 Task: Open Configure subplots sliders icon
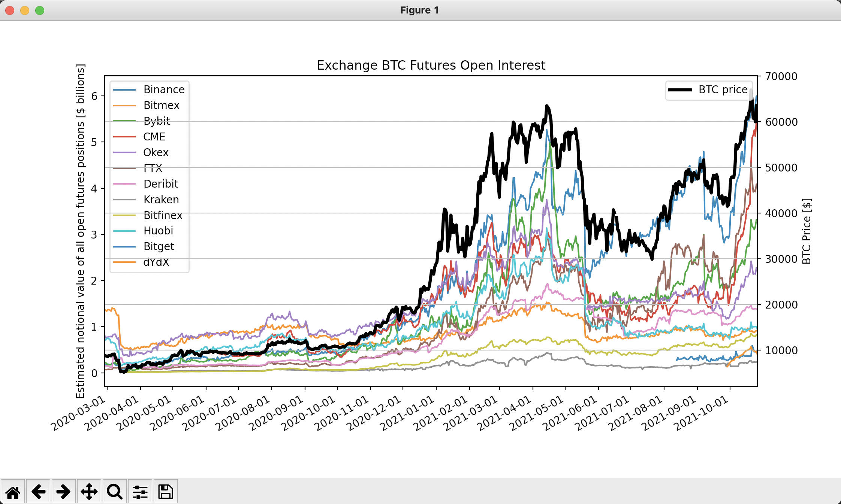pos(140,492)
